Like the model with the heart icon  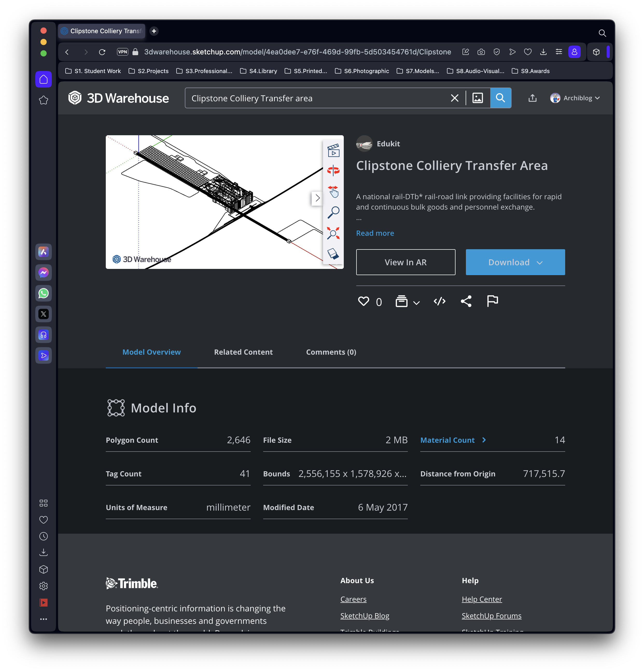(363, 301)
